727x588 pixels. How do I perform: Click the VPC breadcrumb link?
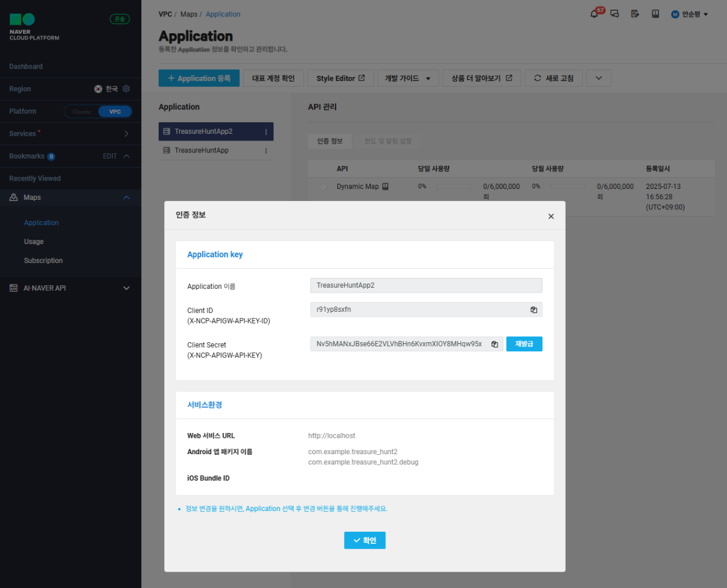[165, 14]
